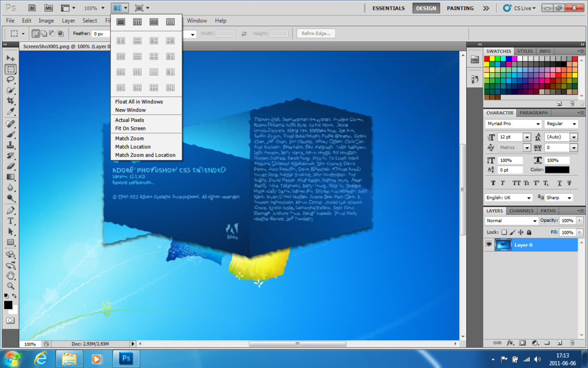Image resolution: width=588 pixels, height=368 pixels.
Task: Select the Blur tool
Action: [x=11, y=187]
